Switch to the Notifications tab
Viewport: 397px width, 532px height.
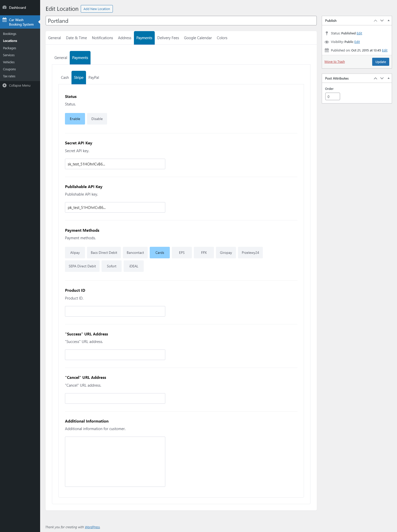[x=102, y=38]
